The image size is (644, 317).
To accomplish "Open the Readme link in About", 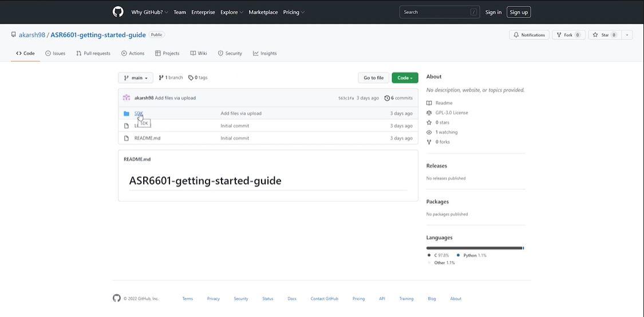I will [440, 103].
